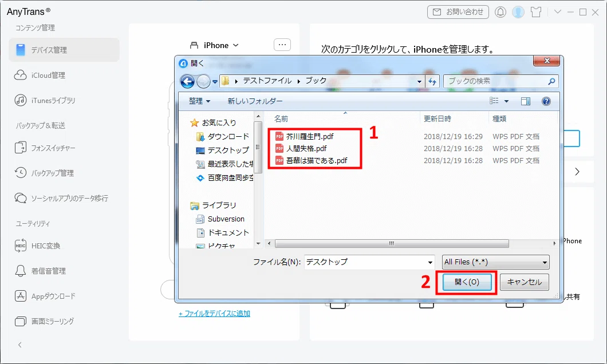This screenshot has height=364, width=607.
Task: Toggle the preview pane icon
Action: [x=526, y=101]
